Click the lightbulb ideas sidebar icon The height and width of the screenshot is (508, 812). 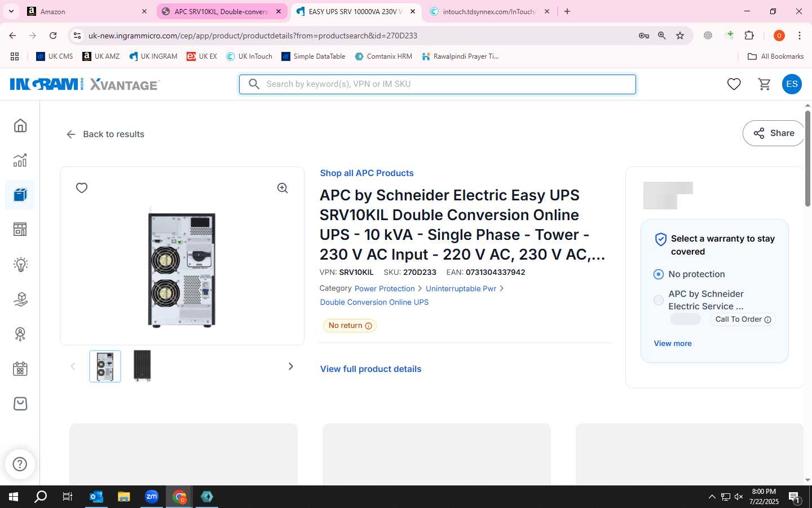[x=20, y=264]
